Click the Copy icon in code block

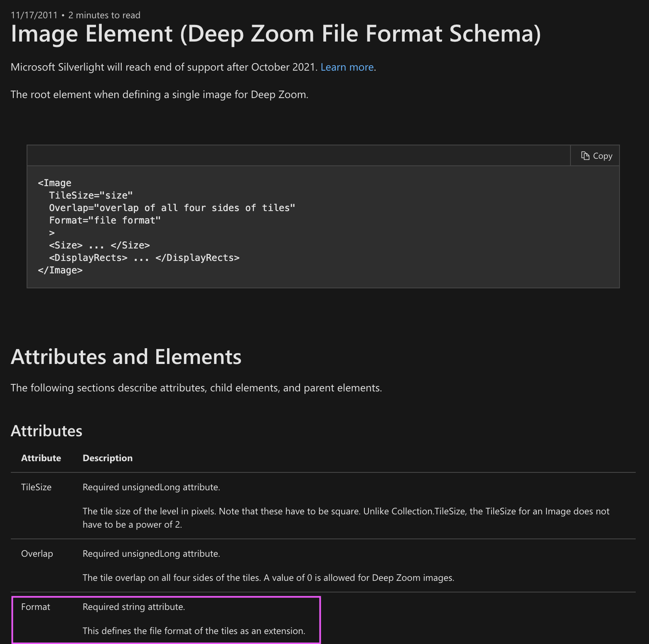click(585, 156)
